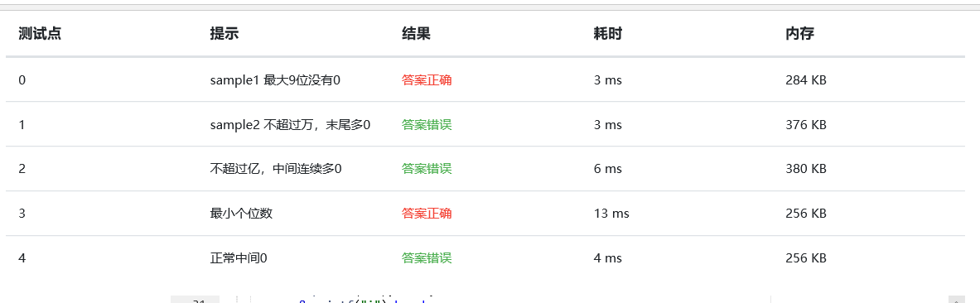This screenshot has width=980, height=303.
Task: Click the 结果 column header
Action: pos(416,34)
